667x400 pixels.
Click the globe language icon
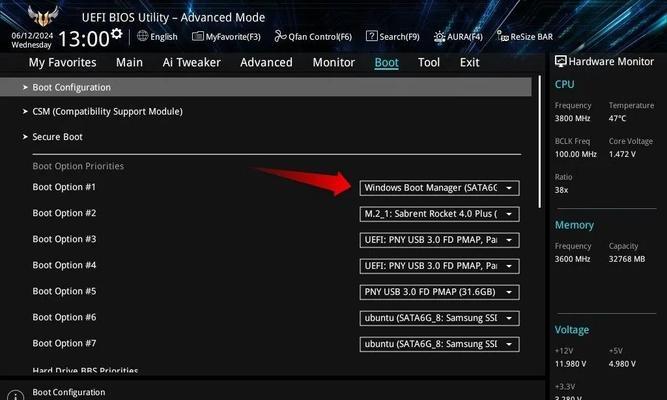pos(143,36)
